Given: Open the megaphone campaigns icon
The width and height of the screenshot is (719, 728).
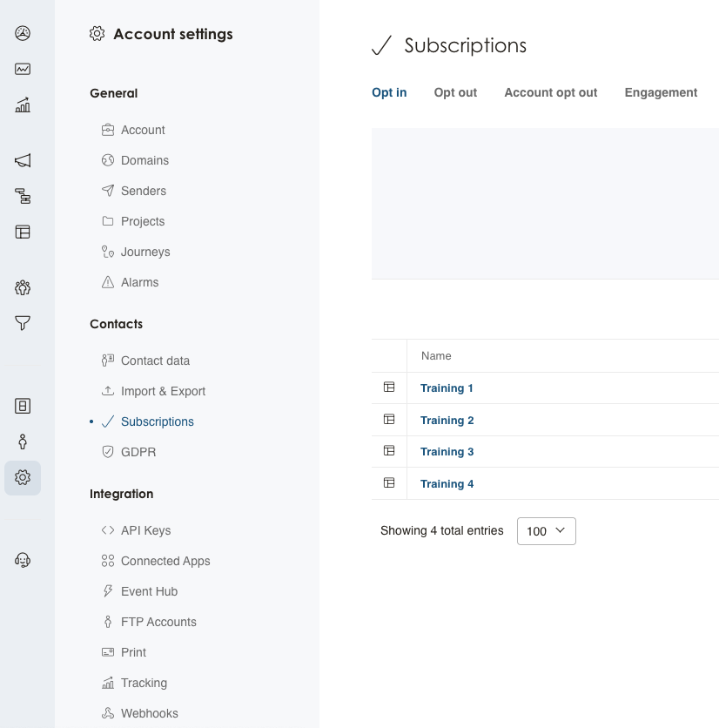Looking at the screenshot, I should pos(23,160).
